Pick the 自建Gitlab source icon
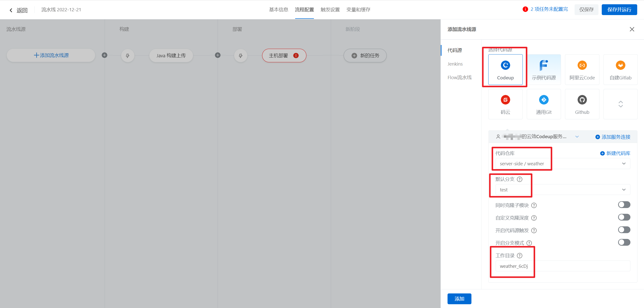Viewport: 644px width, 308px height. pos(620,66)
